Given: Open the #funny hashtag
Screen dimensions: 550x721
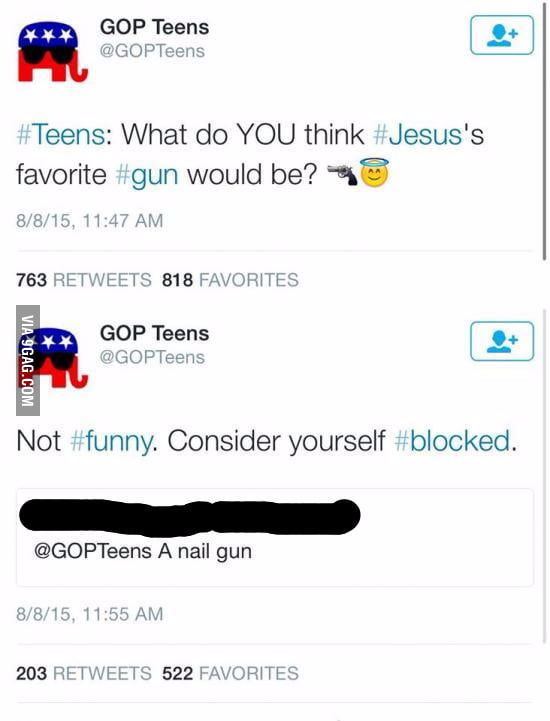Looking at the screenshot, I should pyautogui.click(x=111, y=442).
